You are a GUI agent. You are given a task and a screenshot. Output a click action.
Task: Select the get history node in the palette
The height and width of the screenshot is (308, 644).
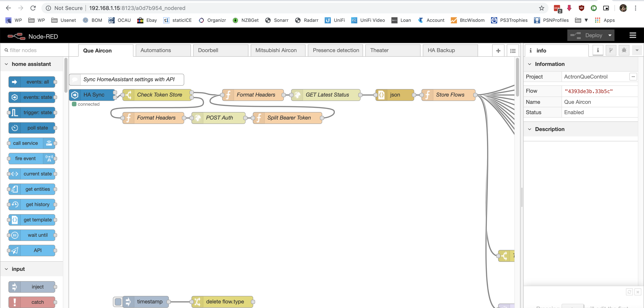coord(32,204)
